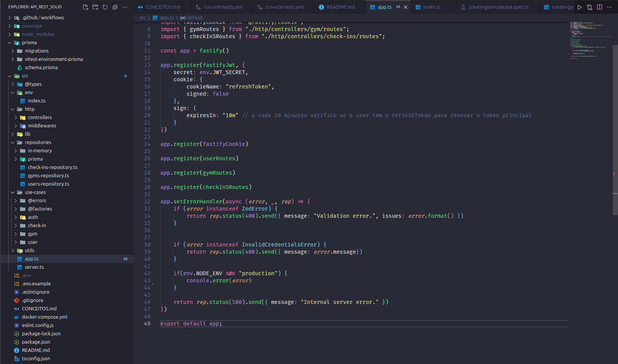Click the New File icon in Explorer
The image size is (618, 364).
85,7
